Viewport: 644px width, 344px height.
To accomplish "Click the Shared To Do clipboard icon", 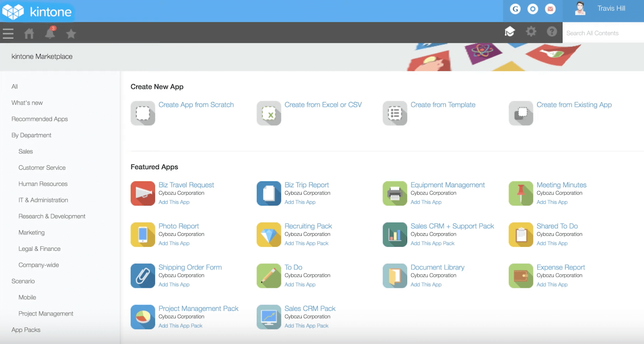I will 521,235.
